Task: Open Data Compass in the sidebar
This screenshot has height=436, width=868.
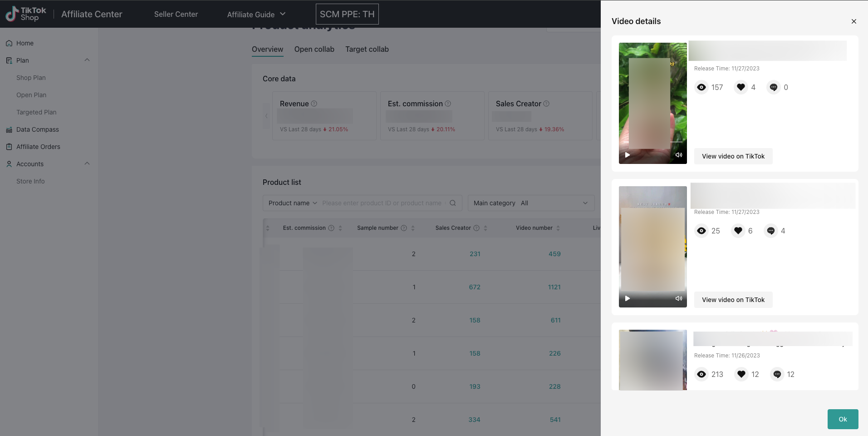Action: pos(37,129)
